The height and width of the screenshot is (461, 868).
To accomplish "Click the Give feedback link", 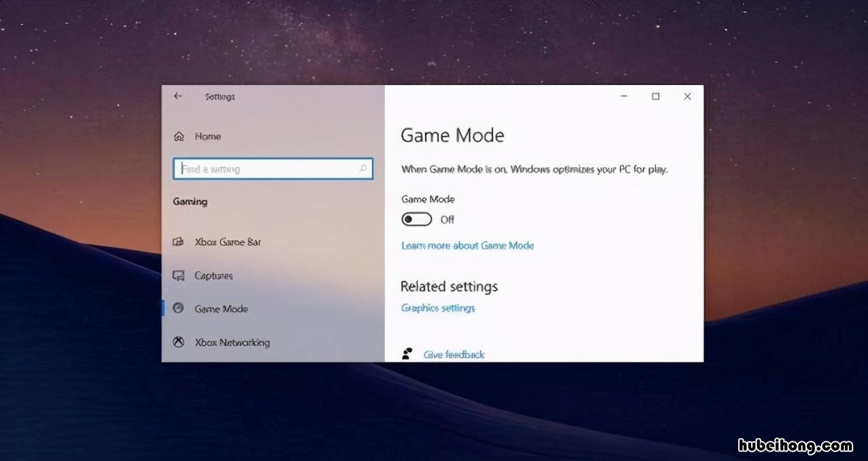I will point(454,354).
